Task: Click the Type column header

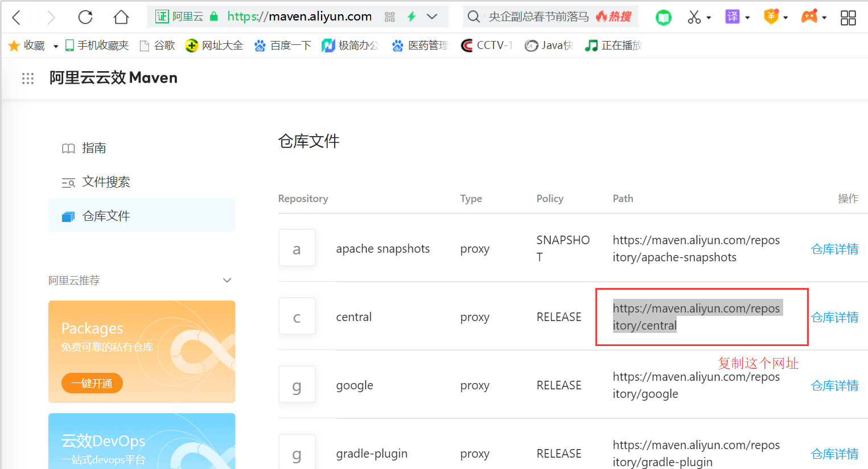Action: point(471,199)
